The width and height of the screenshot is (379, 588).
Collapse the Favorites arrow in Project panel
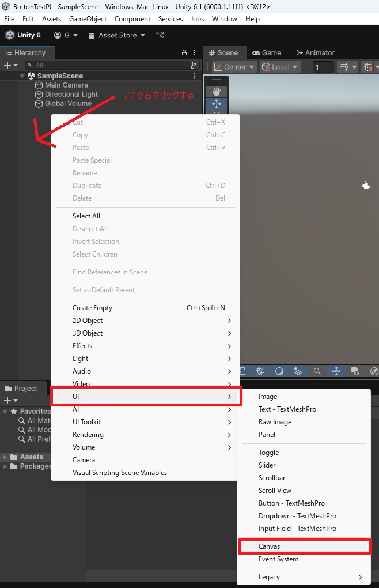[x=5, y=412]
